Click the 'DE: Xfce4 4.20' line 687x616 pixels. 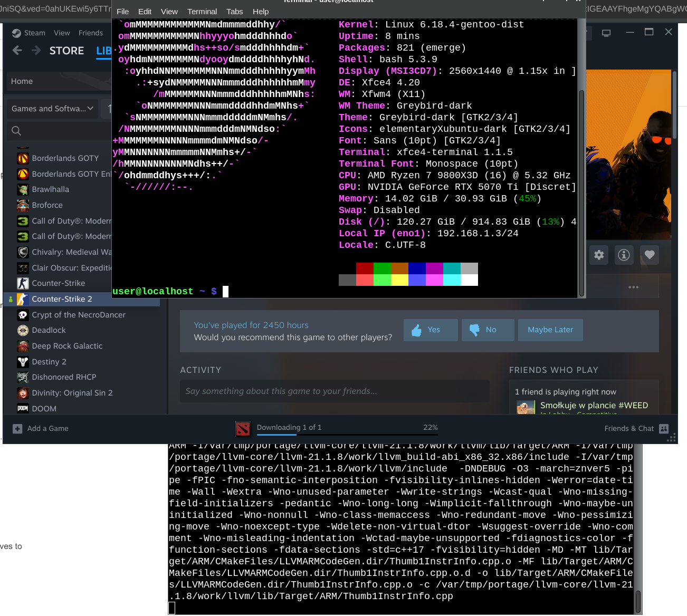(x=379, y=83)
